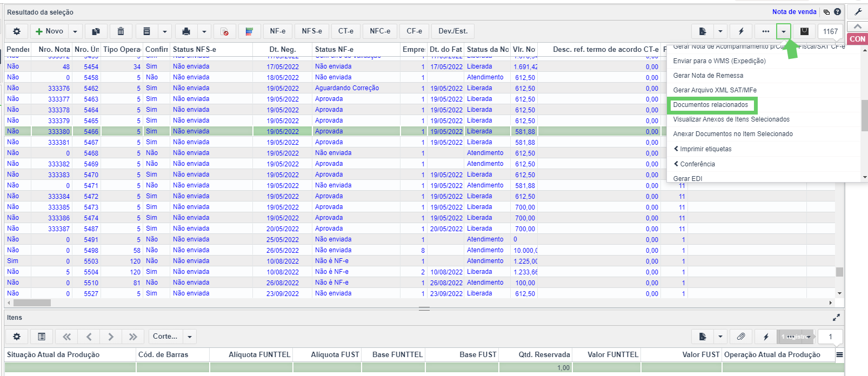This screenshot has width=868, height=376.
Task: Click the list view icon in the toolbar
Action: coord(146,31)
